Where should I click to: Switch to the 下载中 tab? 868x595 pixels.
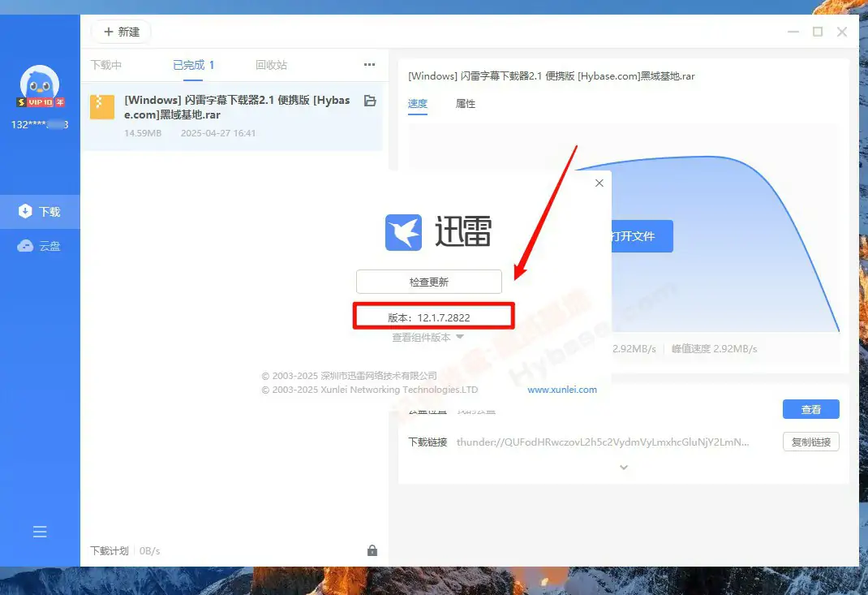(106, 65)
